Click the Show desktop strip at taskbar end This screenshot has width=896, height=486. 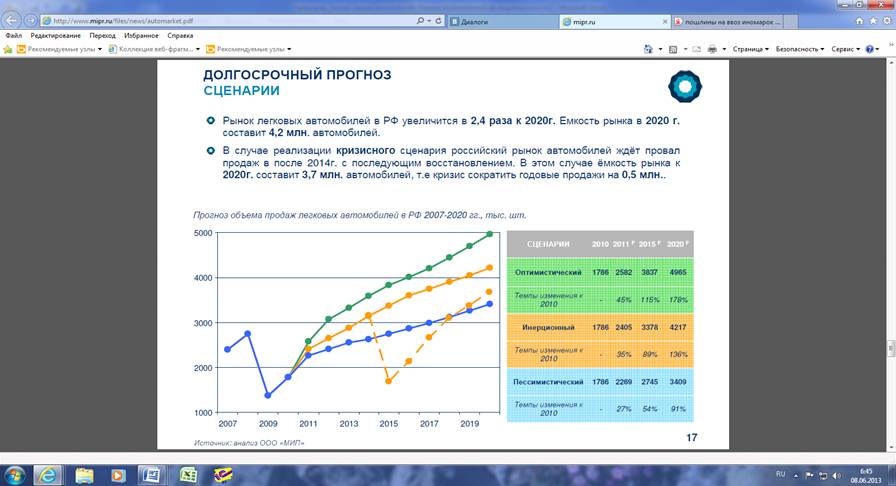coord(893,476)
